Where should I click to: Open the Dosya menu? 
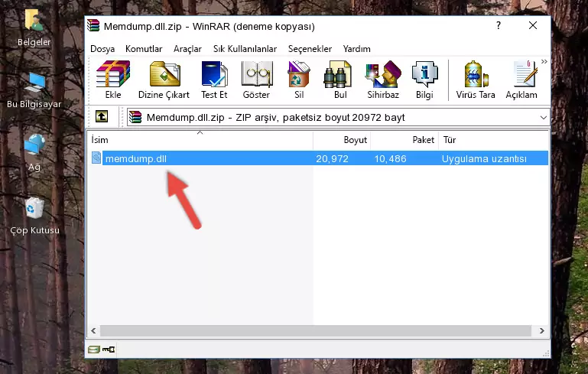pos(102,49)
